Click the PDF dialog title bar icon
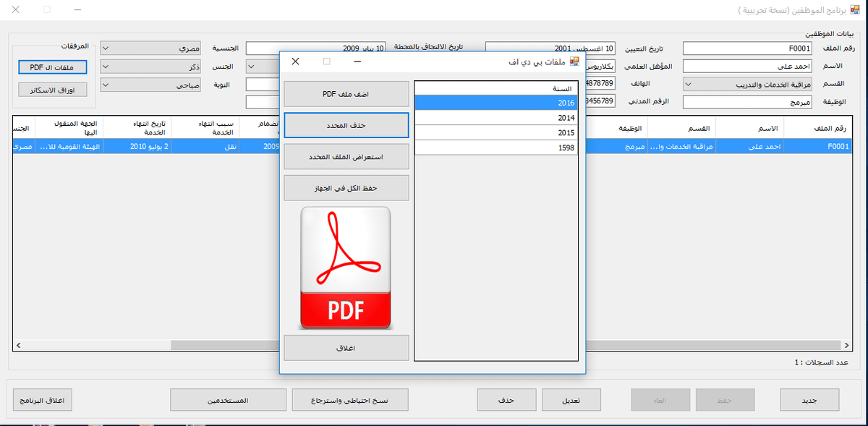Image resolution: width=868 pixels, height=426 pixels. point(574,61)
